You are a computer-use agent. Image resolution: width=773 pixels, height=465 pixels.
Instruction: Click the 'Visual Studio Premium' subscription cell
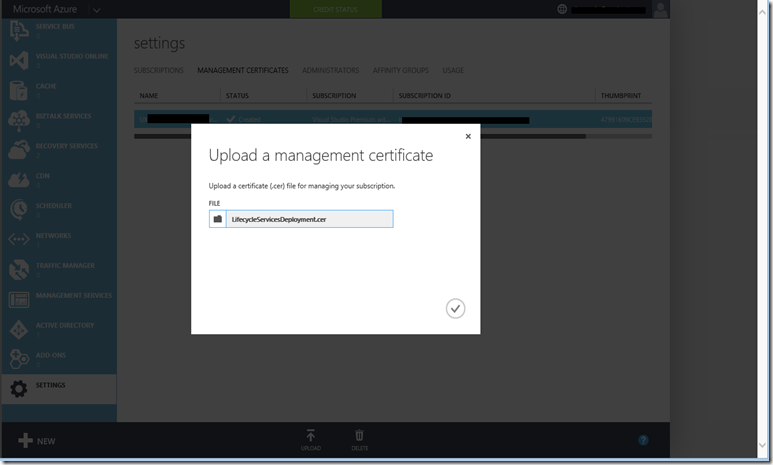pyautogui.click(x=351, y=119)
